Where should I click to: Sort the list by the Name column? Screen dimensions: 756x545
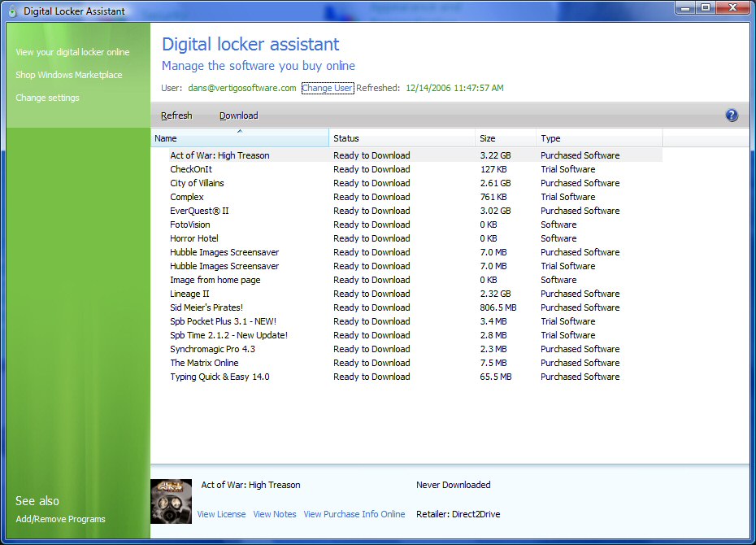[240, 138]
